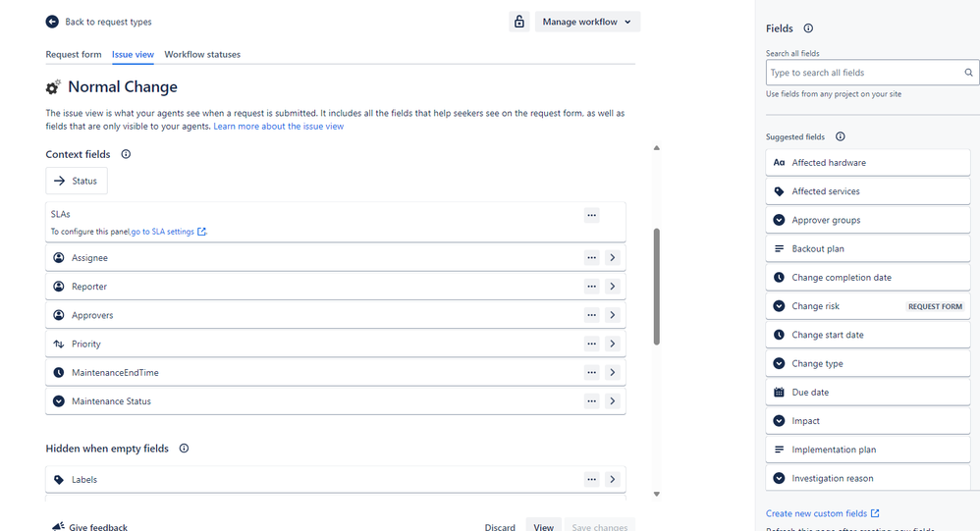The width and height of the screenshot is (980, 531).
Task: Select the Change start date suggested field
Action: (x=867, y=335)
